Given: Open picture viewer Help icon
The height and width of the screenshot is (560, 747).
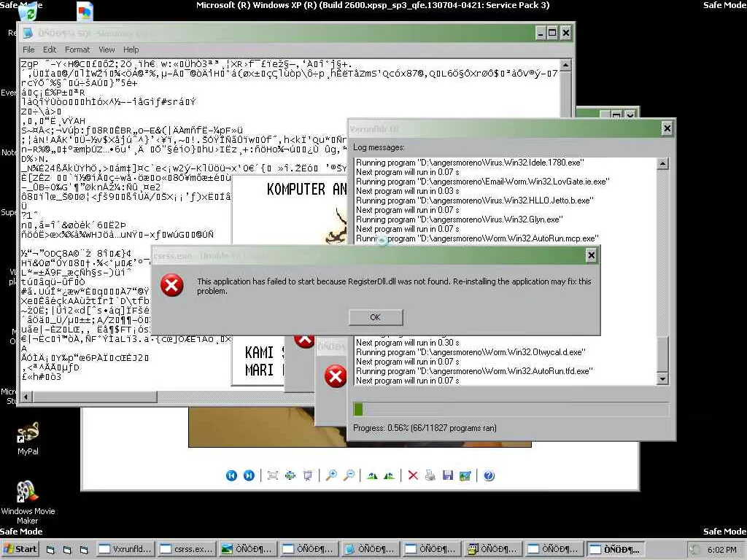Looking at the screenshot, I should 489,475.
